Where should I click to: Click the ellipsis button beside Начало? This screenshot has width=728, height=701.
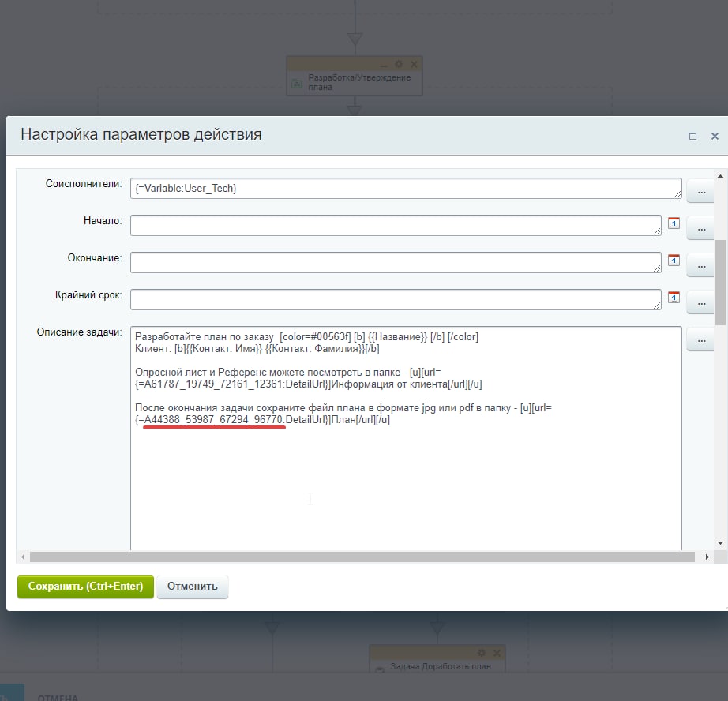tap(700, 228)
